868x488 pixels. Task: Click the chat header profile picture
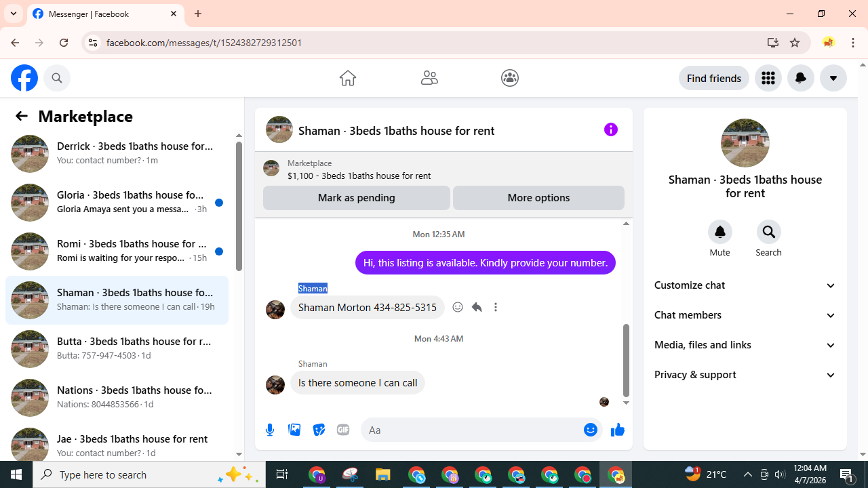279,129
